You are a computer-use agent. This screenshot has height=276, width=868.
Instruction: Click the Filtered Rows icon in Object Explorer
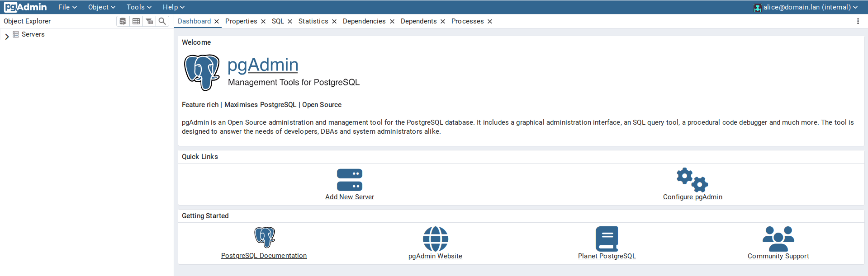click(149, 21)
